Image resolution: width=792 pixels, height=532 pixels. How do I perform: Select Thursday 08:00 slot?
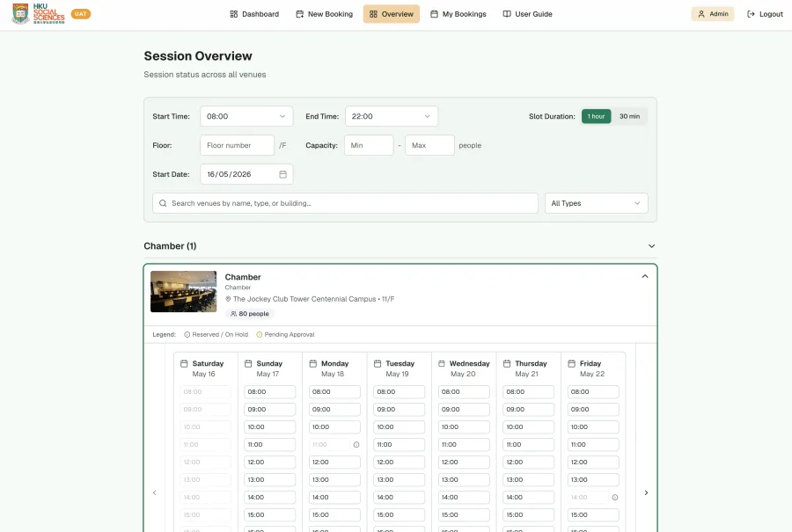[528, 391]
